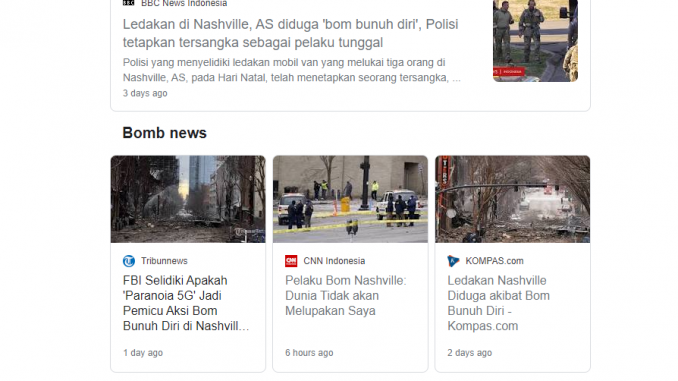This screenshot has width=678, height=381.
Task: Open the CNN Indonesia police tape photo
Action: pyautogui.click(x=350, y=199)
